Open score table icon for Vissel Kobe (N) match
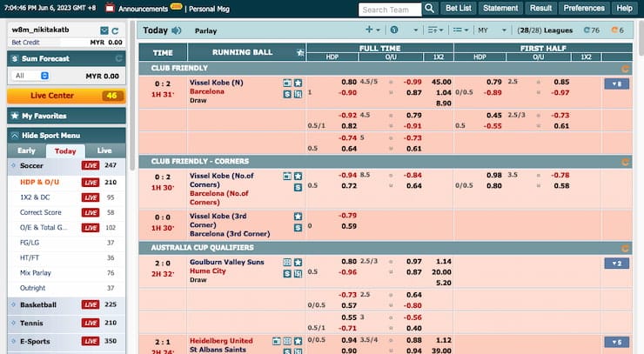 point(298,94)
